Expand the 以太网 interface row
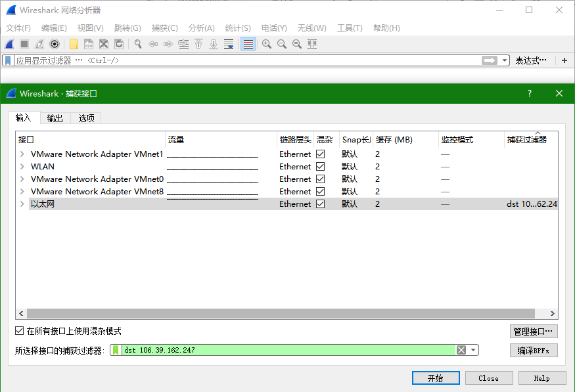 point(22,204)
